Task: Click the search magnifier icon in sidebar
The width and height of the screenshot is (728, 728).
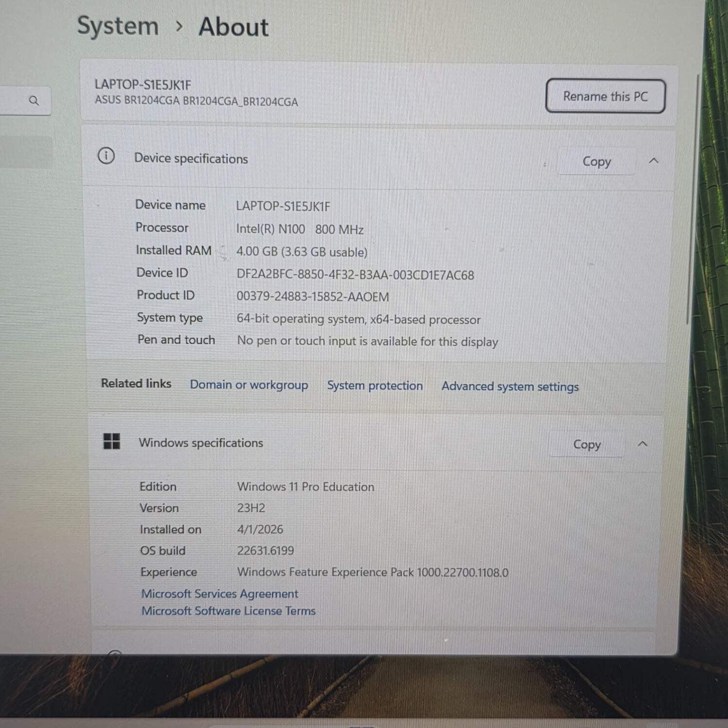Action: [34, 101]
